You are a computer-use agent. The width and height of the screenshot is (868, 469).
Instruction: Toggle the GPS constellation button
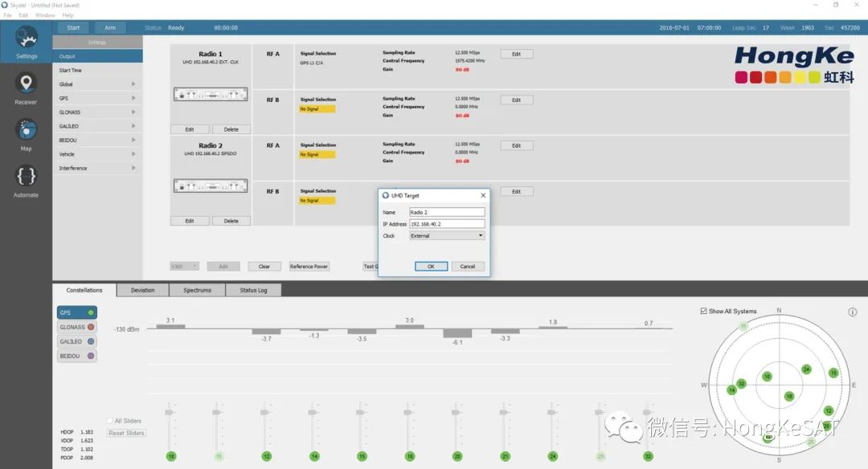point(77,312)
